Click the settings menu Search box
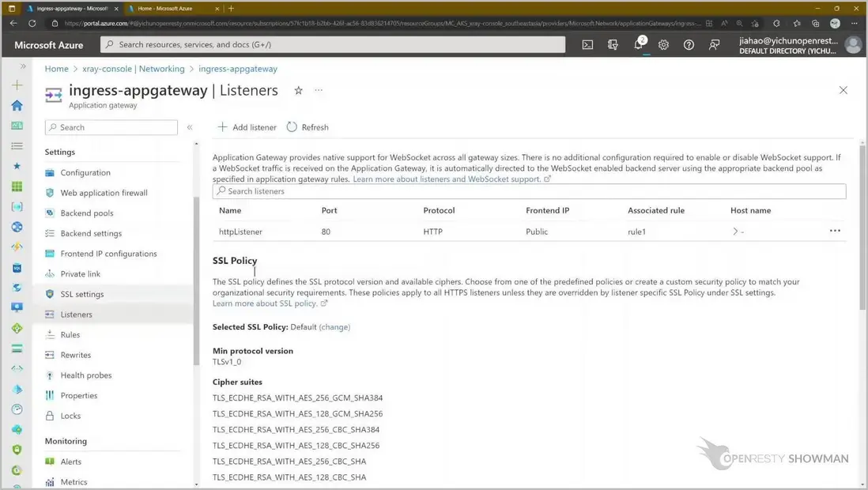Viewport: 868px width, 490px height. [x=111, y=127]
